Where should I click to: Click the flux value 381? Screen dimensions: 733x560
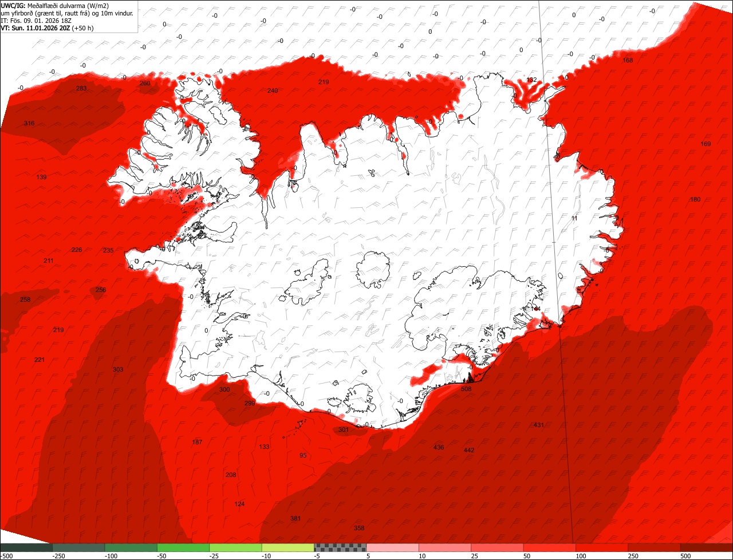point(295,518)
